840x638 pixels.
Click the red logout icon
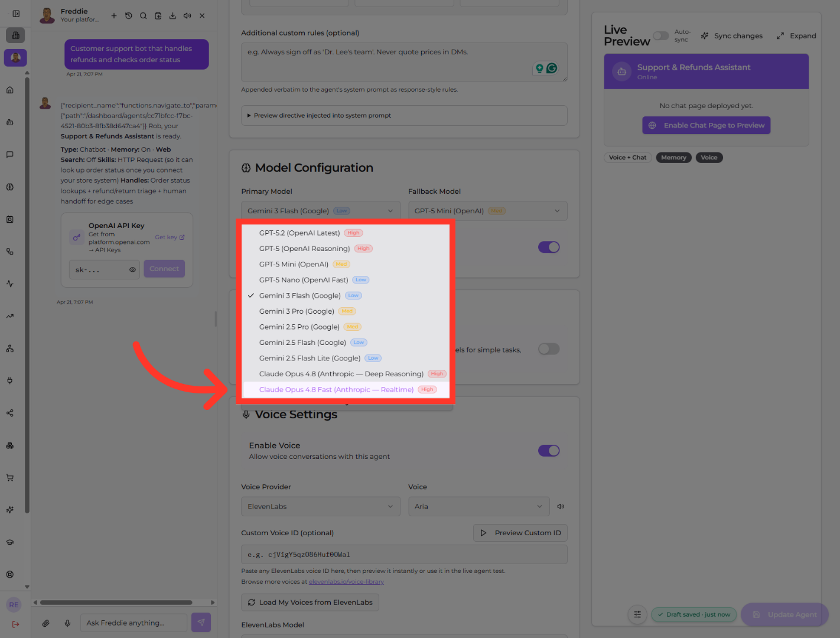(x=15, y=624)
